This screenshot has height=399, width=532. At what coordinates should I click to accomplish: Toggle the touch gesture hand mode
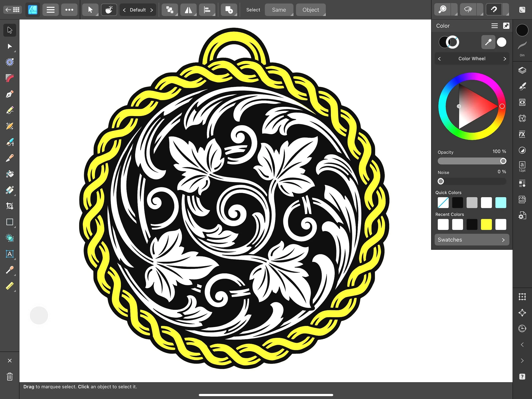tap(109, 10)
